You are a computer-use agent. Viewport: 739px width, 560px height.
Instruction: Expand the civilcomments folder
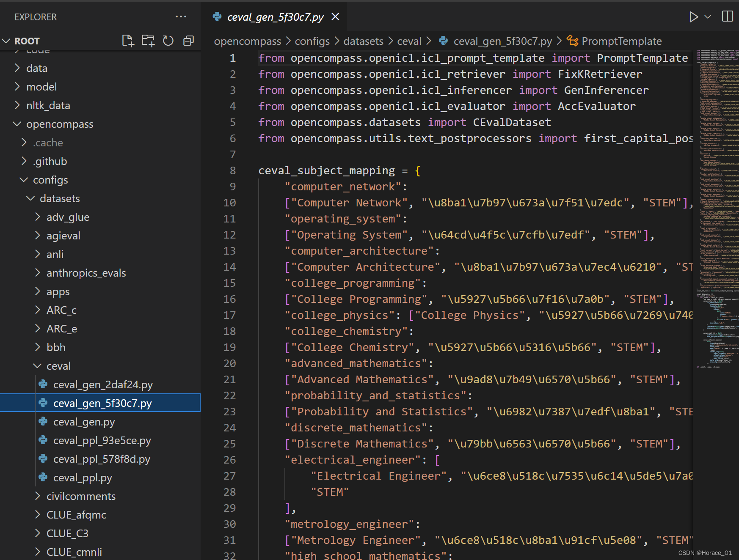81,496
